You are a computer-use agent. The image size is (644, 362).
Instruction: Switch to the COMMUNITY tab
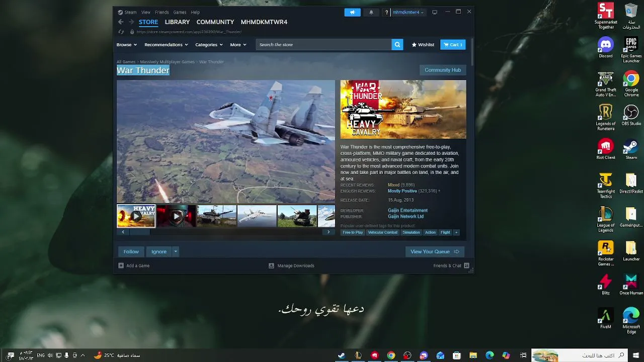tap(215, 22)
